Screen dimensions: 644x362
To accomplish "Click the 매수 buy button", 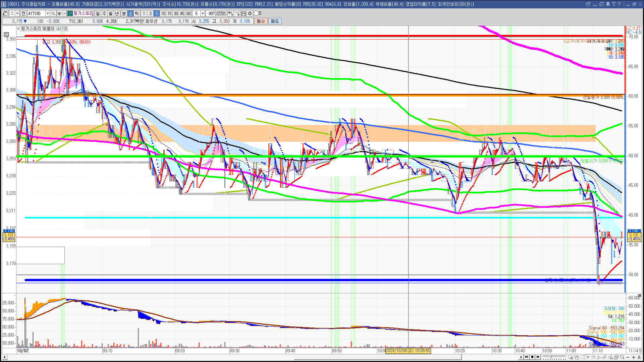I will (x=261, y=21).
